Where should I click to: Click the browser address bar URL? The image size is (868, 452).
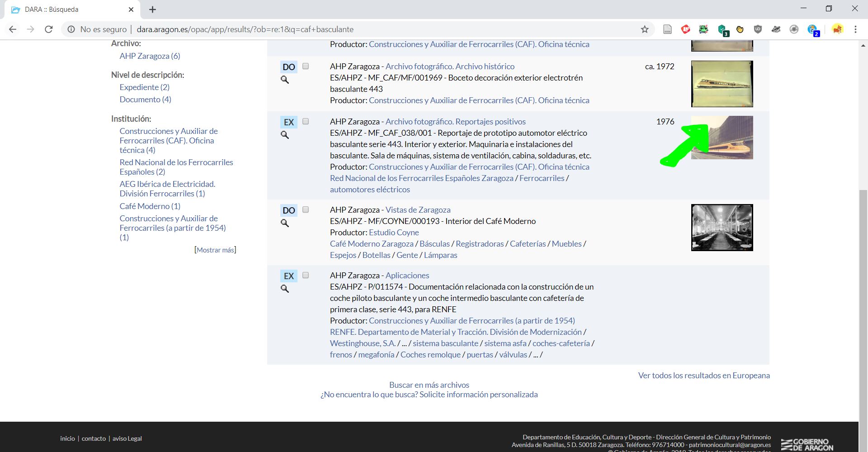(245, 29)
